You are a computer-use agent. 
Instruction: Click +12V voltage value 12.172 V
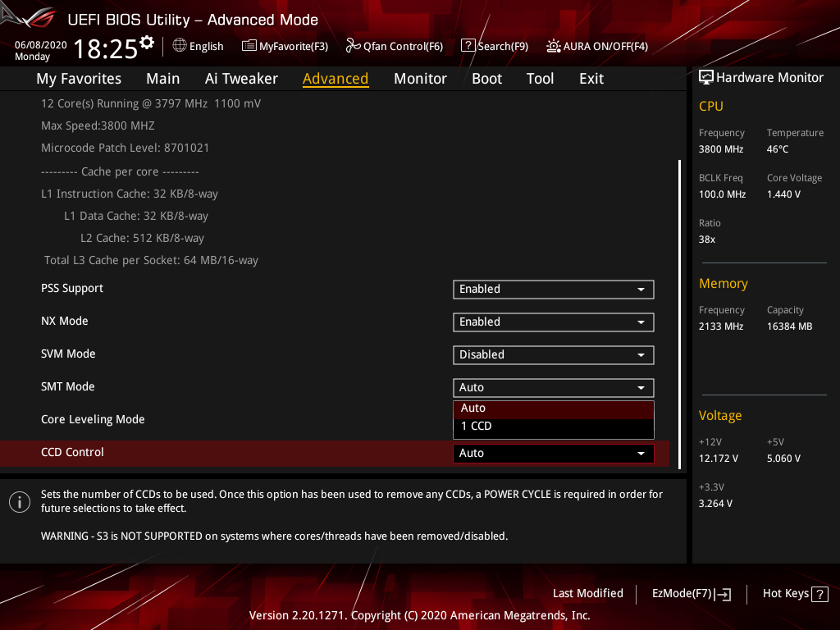click(x=719, y=459)
